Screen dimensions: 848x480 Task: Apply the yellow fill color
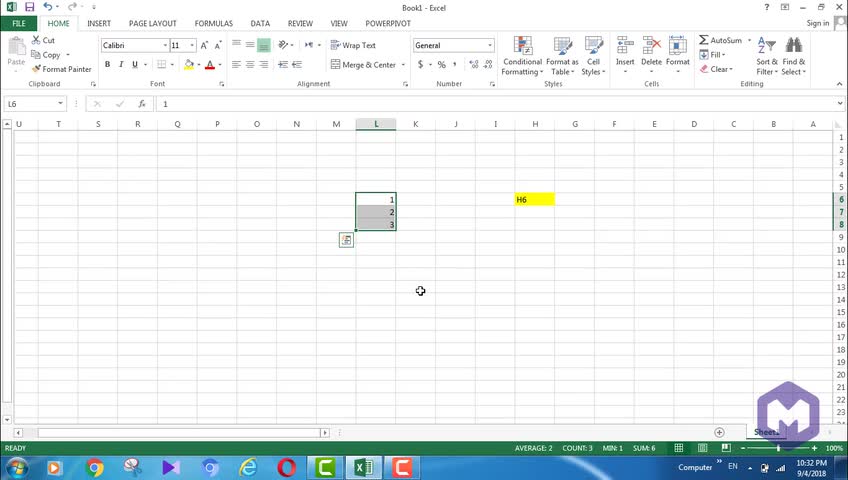tap(189, 64)
